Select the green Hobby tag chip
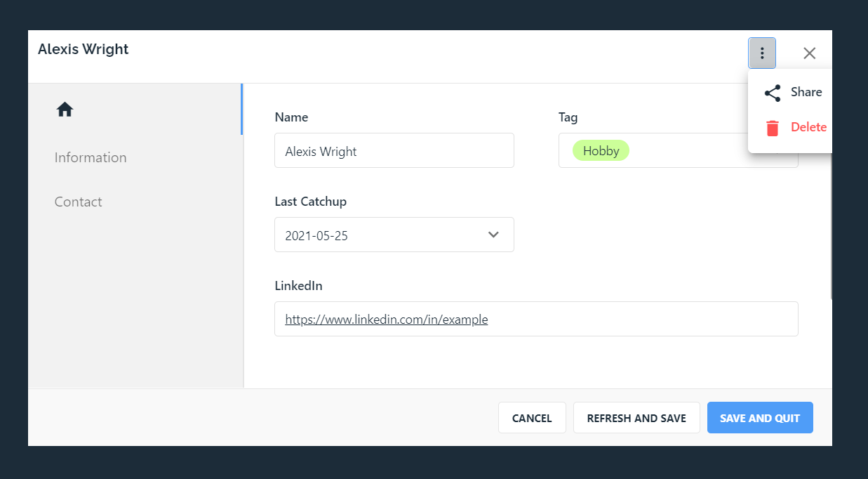This screenshot has width=868, height=479. pos(601,151)
